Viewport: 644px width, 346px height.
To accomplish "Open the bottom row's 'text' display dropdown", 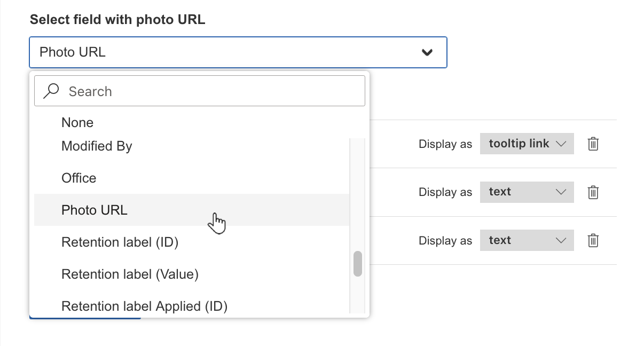I will tap(527, 241).
